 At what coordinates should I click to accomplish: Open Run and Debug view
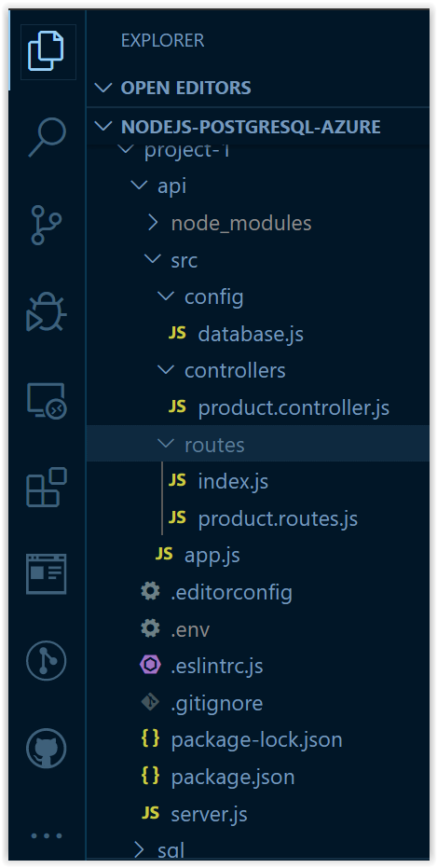pyautogui.click(x=47, y=311)
